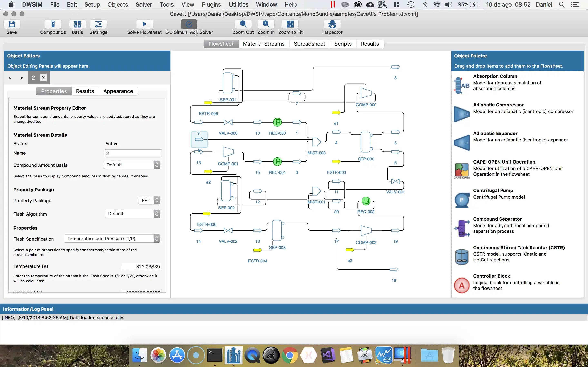Image resolution: width=588 pixels, height=367 pixels.
Task: Select the Scripts tab
Action: [x=343, y=44]
